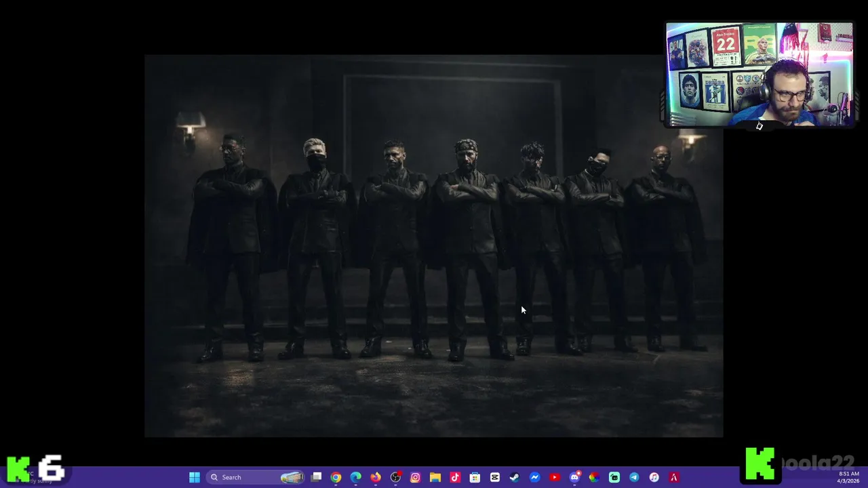Open Instagram from the taskbar

[x=415, y=477]
